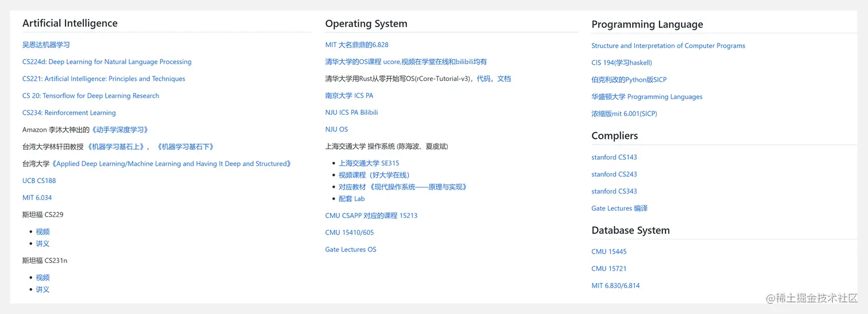868x314 pixels.
Task: Open MIT 6.830/6.814 link
Action: [x=615, y=286]
